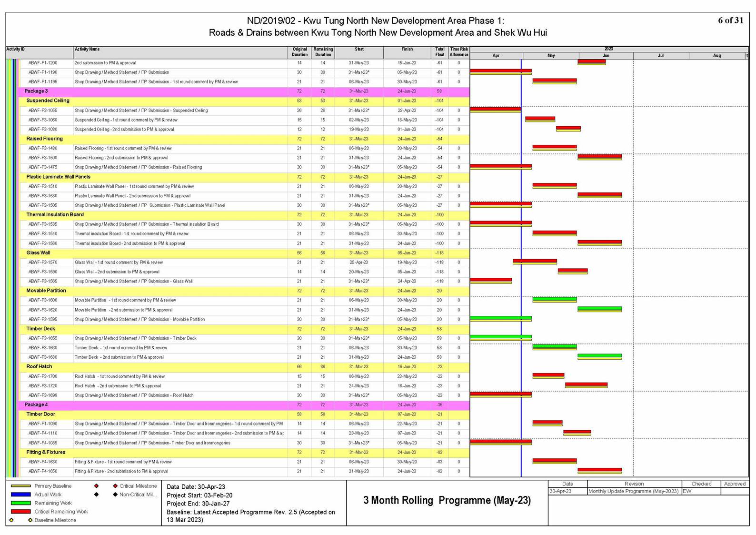Image resolution: width=756 pixels, height=535 pixels.
Task: Click the yellow Primary Baseline legend swatch
Action: pos(20,486)
